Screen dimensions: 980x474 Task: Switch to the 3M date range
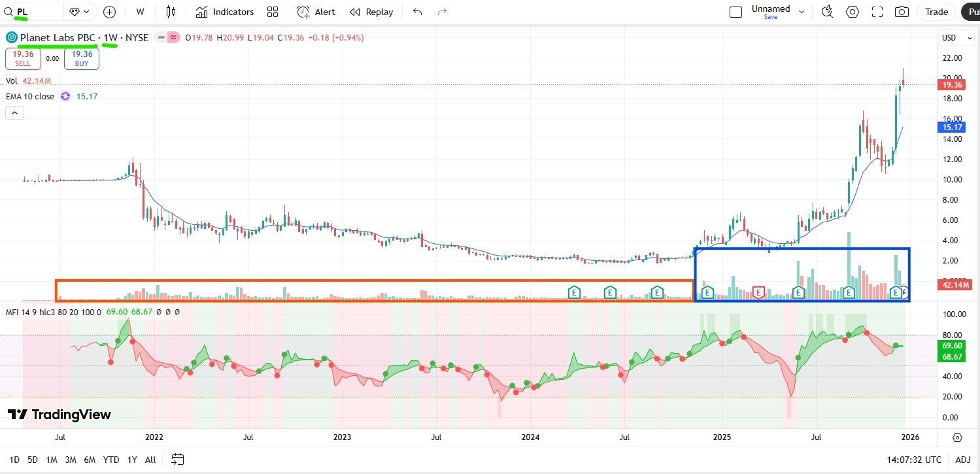(71, 460)
